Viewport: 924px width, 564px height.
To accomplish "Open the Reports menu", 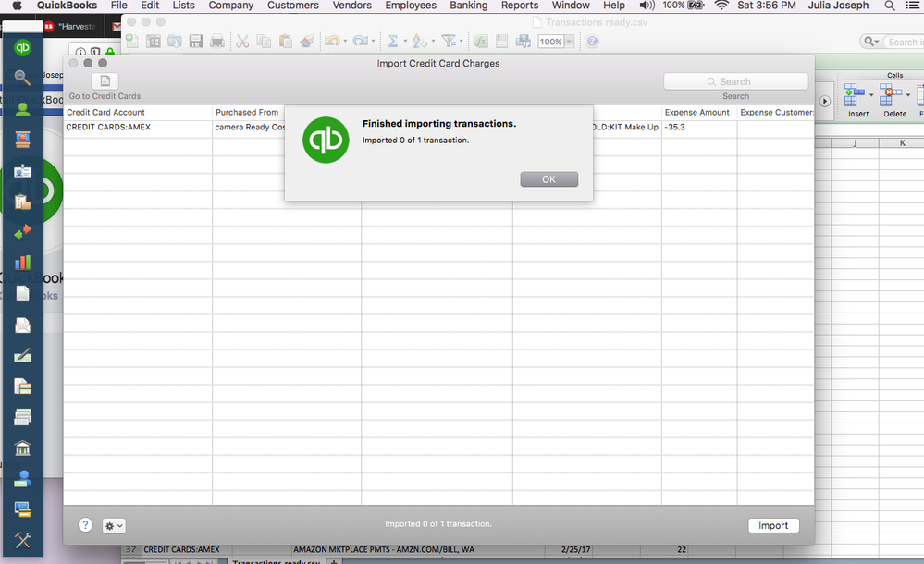I will (519, 6).
